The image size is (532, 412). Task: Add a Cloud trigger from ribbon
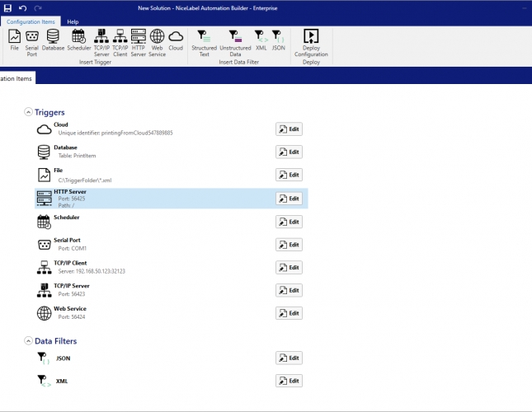coord(176,41)
